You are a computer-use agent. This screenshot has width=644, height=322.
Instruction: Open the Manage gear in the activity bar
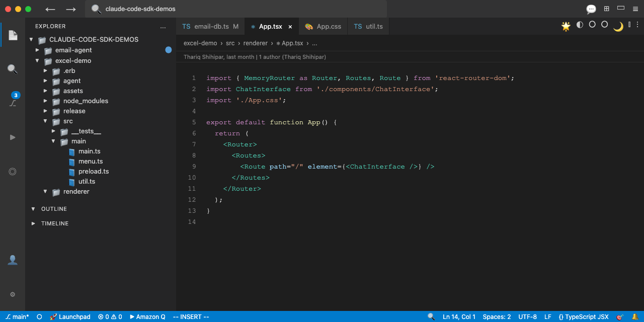13,294
